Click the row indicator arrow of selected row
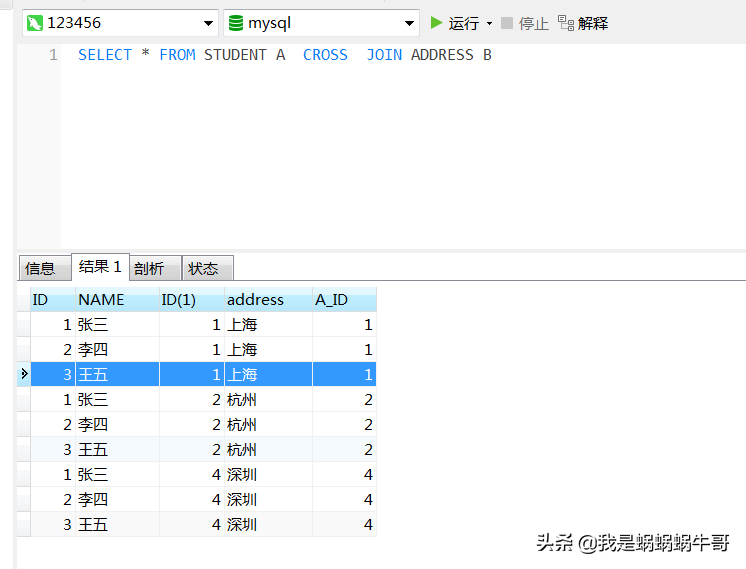 pos(24,374)
